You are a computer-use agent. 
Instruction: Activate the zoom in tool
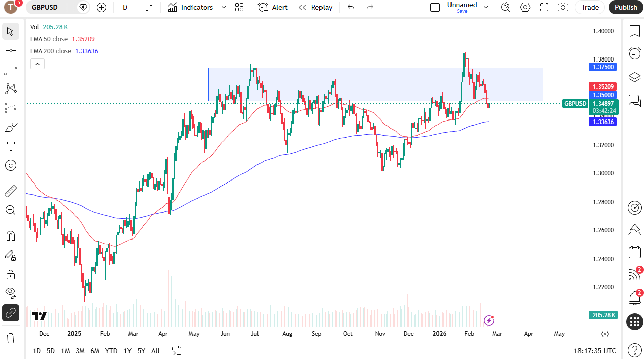pyautogui.click(x=10, y=210)
